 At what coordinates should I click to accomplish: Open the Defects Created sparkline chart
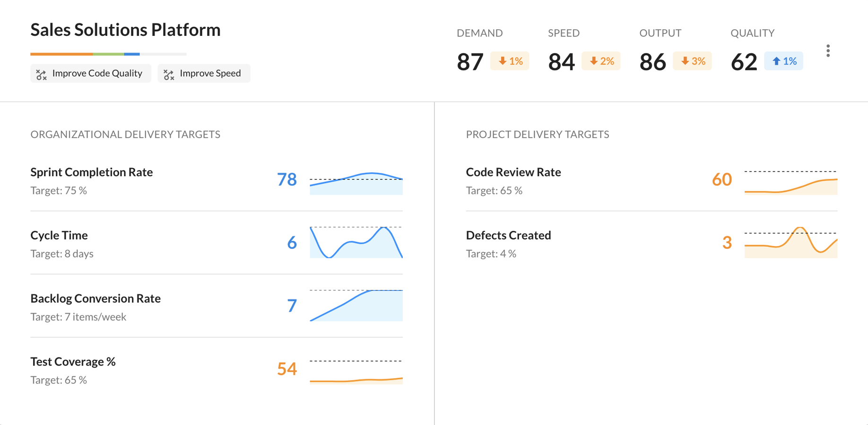click(790, 242)
